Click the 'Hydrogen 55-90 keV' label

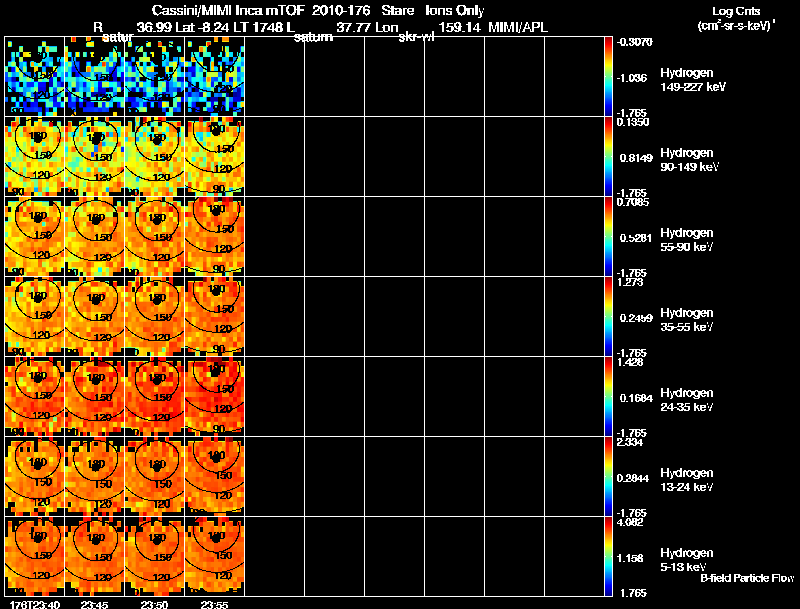(x=687, y=240)
